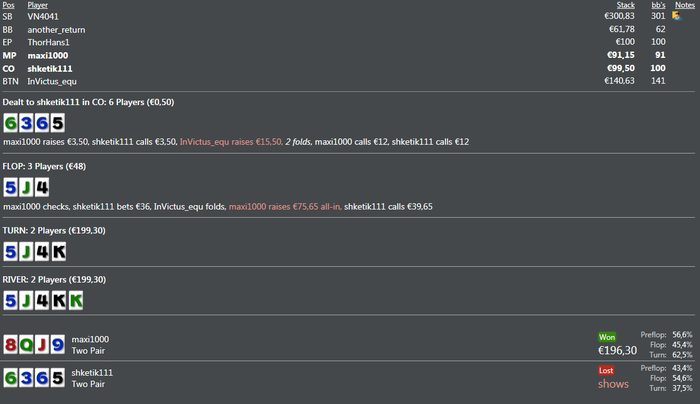This screenshot has height=404, width=700.
Task: Sort by the Player column header
Action: [x=38, y=5]
